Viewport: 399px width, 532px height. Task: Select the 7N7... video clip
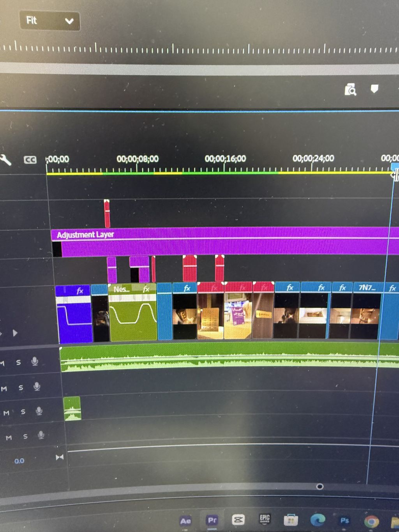(x=365, y=316)
